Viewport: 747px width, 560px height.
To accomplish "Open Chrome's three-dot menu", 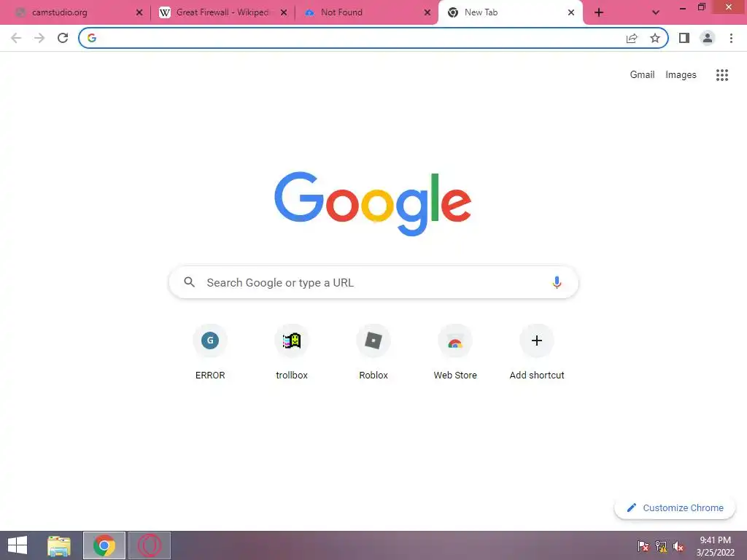I will point(731,38).
